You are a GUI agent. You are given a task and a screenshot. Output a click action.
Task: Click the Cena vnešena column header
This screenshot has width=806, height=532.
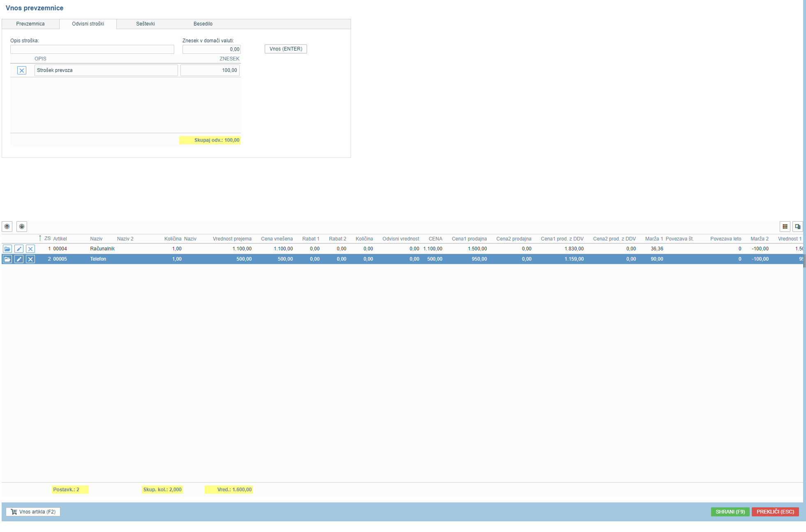pos(277,239)
